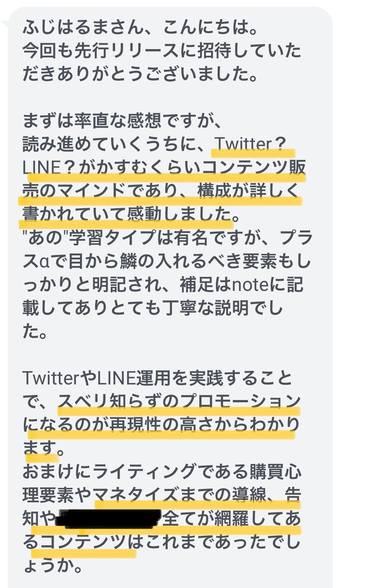Select the line mentioning 先行リリースに招待
381x588 pixels.
pyautogui.click(x=162, y=50)
